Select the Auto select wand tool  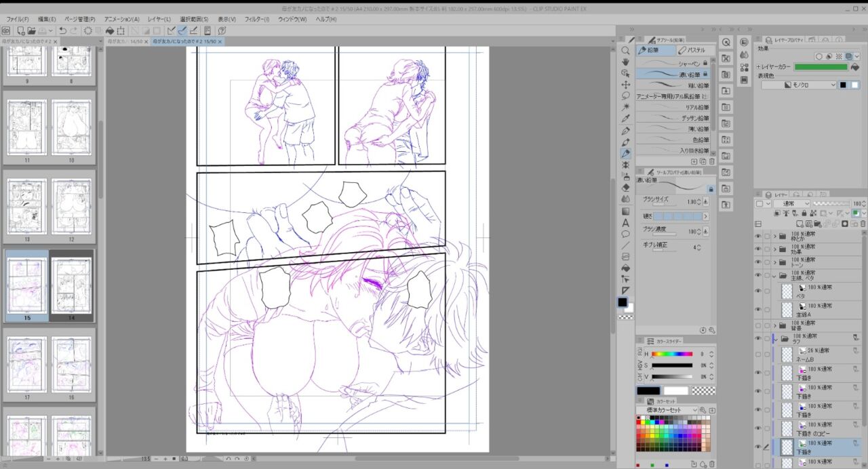point(625,108)
